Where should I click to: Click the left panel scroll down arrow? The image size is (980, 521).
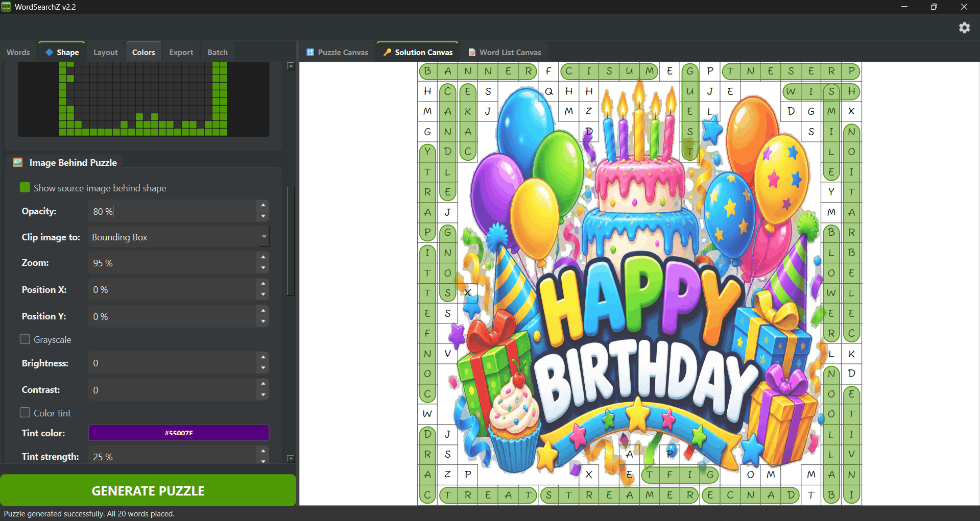[291, 459]
